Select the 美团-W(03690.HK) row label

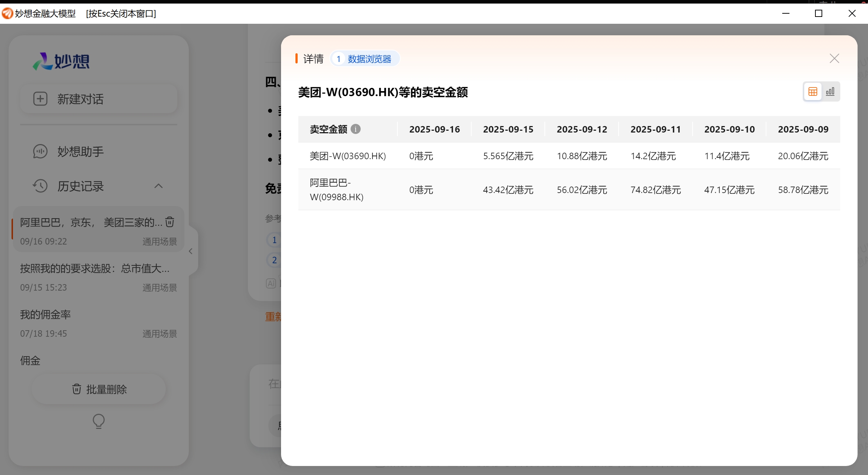coord(348,156)
